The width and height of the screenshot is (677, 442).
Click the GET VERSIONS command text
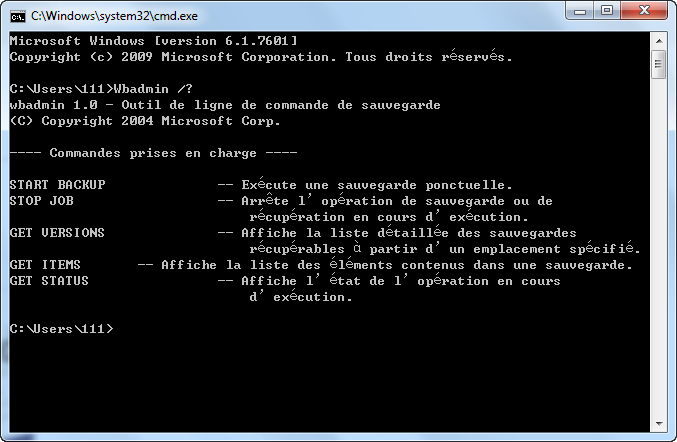[57, 233]
